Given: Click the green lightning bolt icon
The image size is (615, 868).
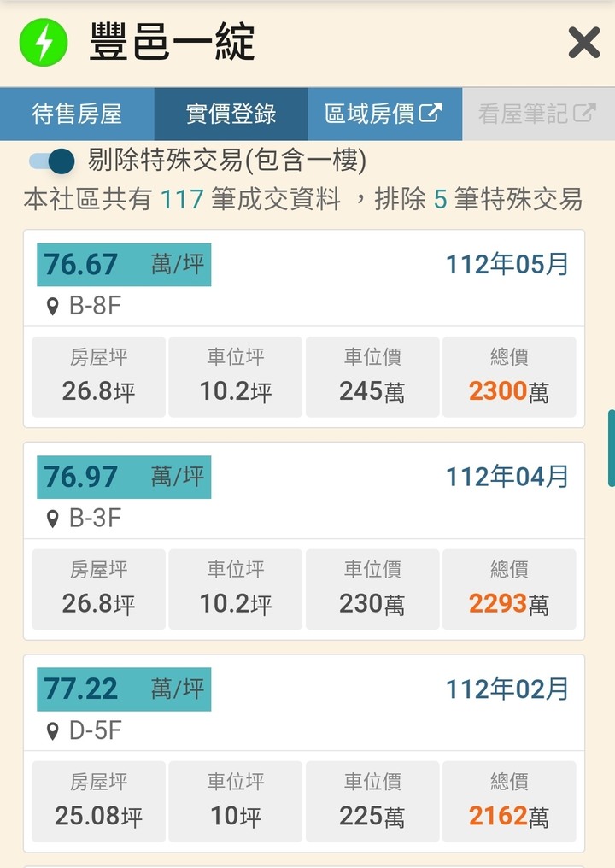Looking at the screenshot, I should tap(44, 42).
